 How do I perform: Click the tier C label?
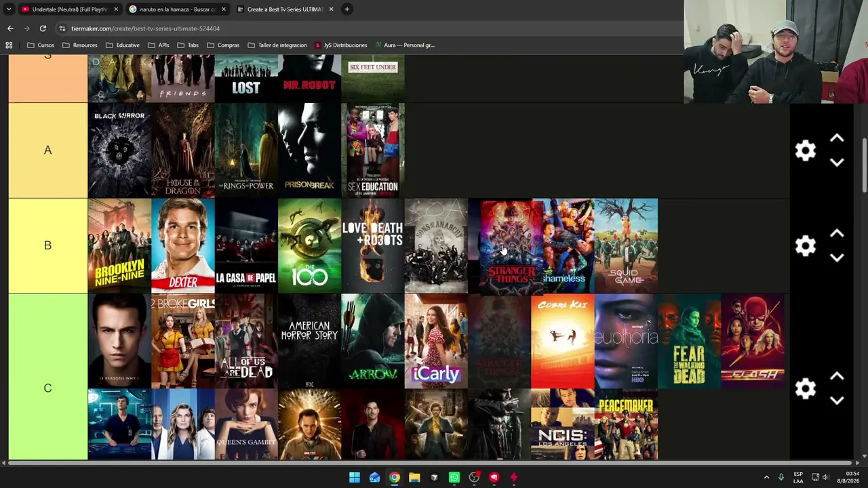[47, 388]
